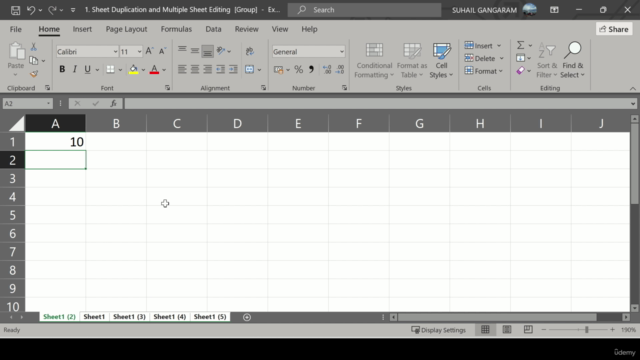Click Decrease Indent icon
Screen dimensions: 640x360
click(220, 69)
